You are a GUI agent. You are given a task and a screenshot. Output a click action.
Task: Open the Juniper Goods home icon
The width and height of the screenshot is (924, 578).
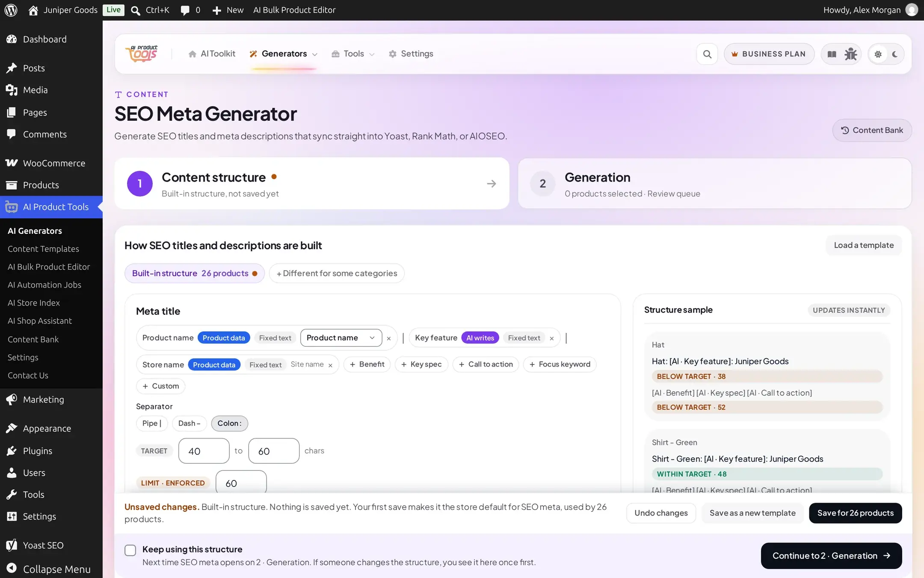tap(33, 10)
